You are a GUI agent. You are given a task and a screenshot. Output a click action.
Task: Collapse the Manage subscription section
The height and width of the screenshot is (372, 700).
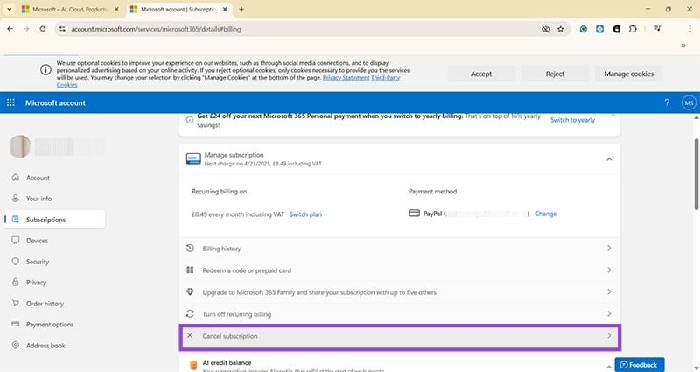609,159
